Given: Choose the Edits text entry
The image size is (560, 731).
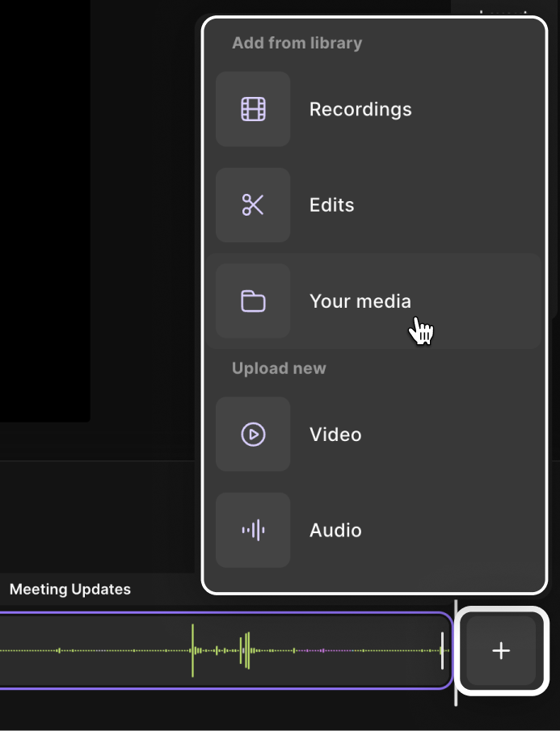Looking at the screenshot, I should point(332,205).
